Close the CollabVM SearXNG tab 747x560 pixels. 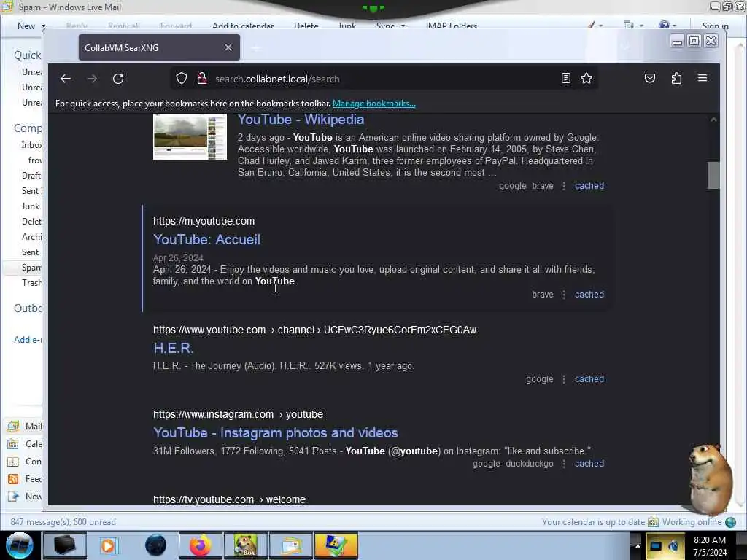[228, 47]
